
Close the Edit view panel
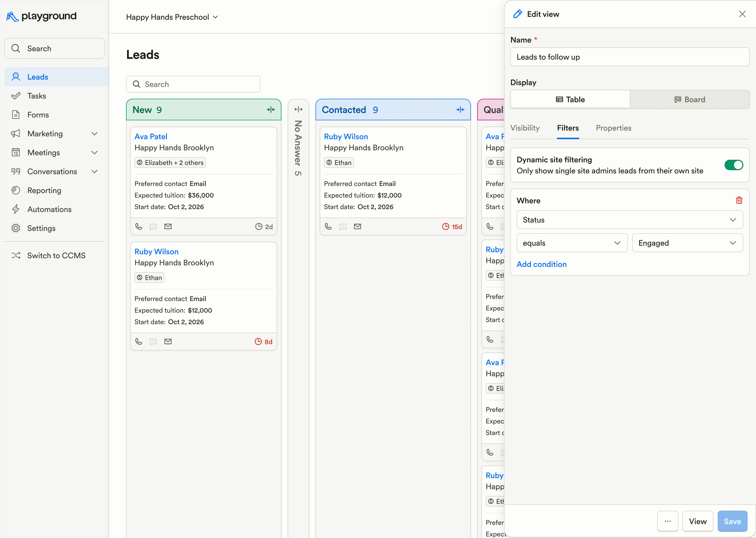[x=742, y=14]
